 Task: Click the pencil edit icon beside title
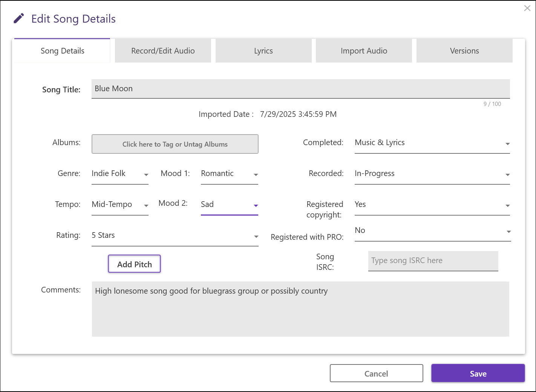[19, 18]
